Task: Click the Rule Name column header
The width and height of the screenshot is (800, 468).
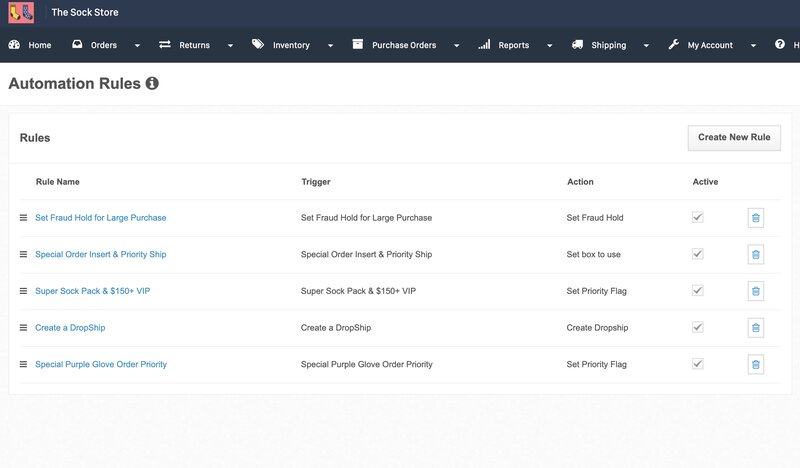Action: (x=57, y=182)
